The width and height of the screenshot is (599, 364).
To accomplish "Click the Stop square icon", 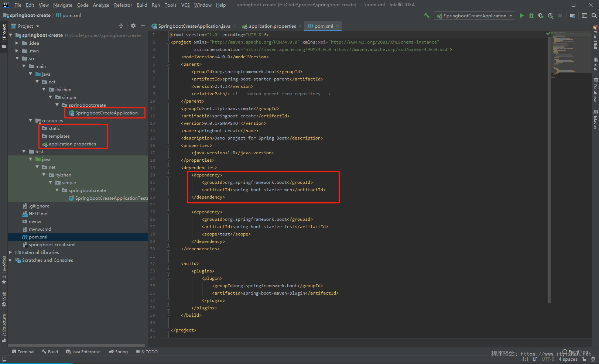I will pyautogui.click(x=560, y=16).
